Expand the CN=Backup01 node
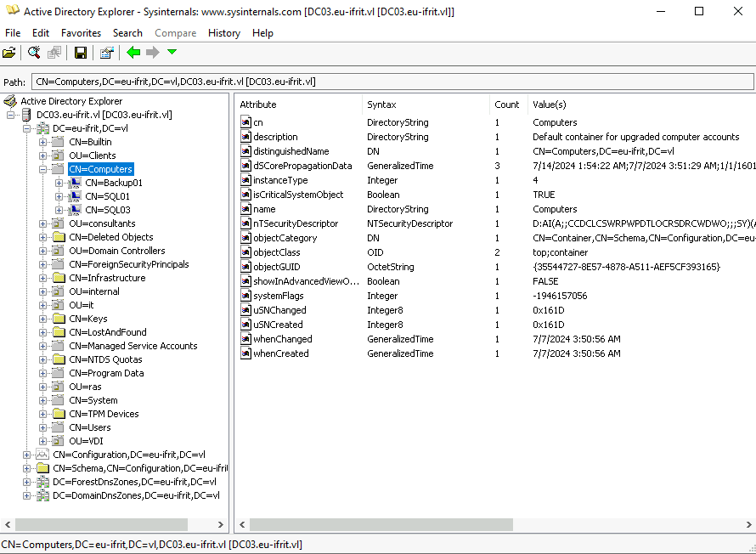 tap(59, 183)
